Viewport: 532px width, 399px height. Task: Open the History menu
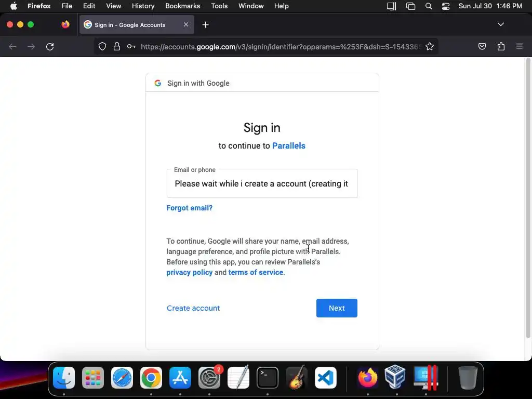(x=143, y=6)
